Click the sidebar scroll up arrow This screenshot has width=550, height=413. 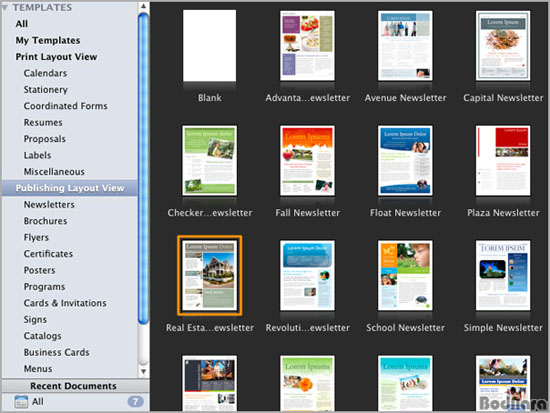[143, 6]
